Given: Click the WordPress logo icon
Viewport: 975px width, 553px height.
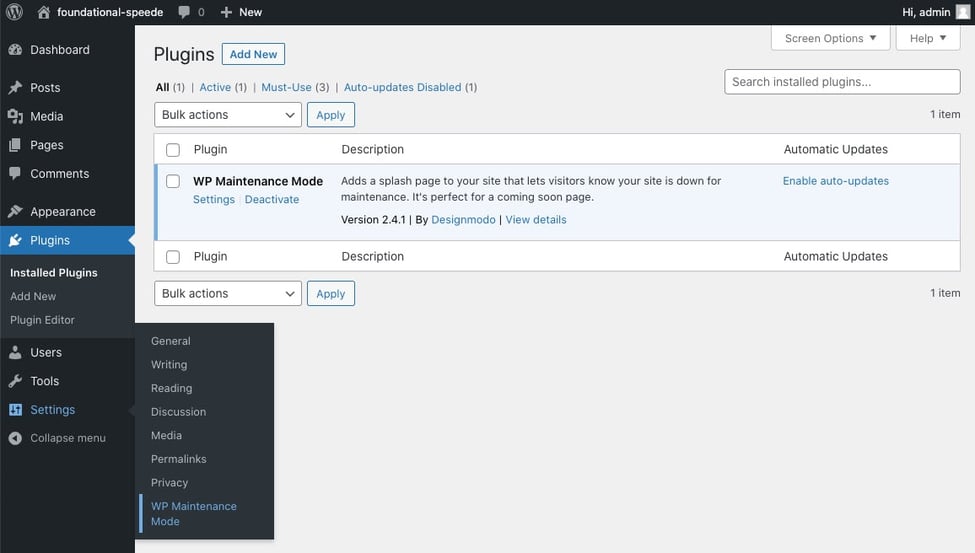Looking at the screenshot, I should [14, 12].
